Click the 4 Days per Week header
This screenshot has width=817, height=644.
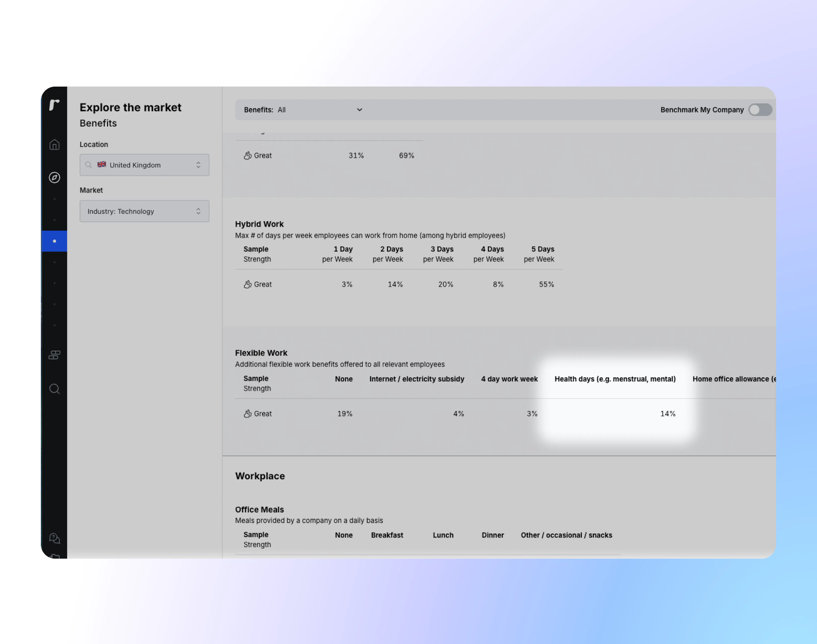[489, 254]
